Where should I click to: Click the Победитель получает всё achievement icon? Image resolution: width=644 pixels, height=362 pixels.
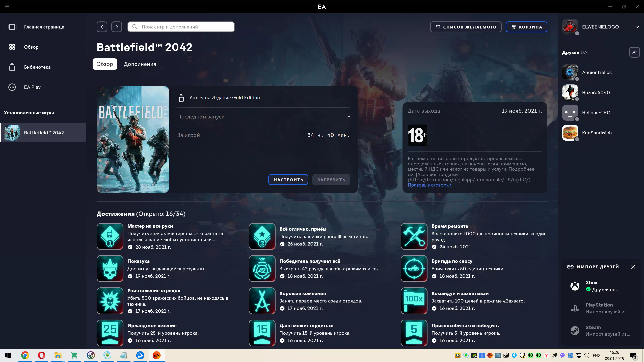tap(262, 268)
